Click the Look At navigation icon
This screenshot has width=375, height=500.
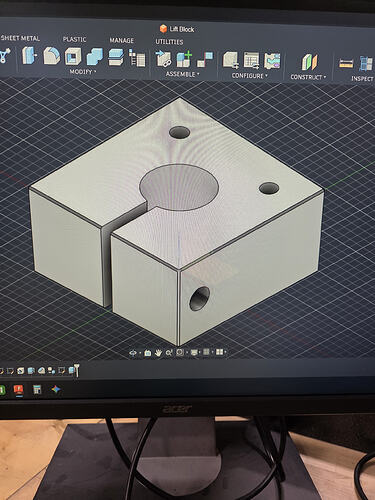click(x=148, y=353)
